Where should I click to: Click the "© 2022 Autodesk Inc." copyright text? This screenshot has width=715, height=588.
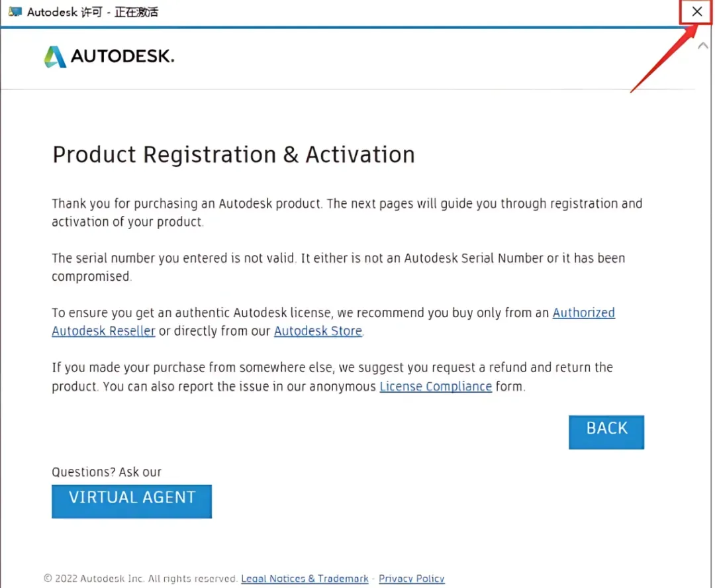140,579
